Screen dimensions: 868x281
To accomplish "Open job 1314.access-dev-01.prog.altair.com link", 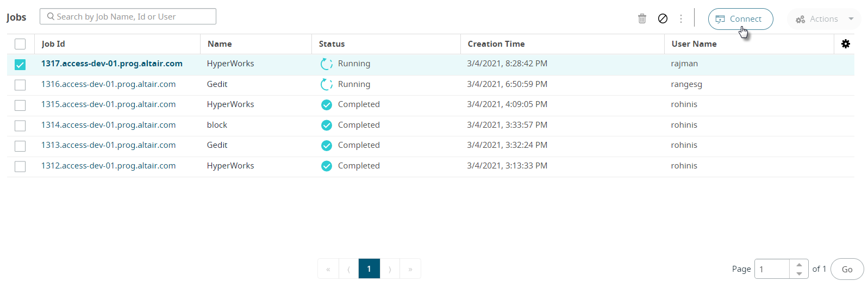I will click(x=109, y=125).
